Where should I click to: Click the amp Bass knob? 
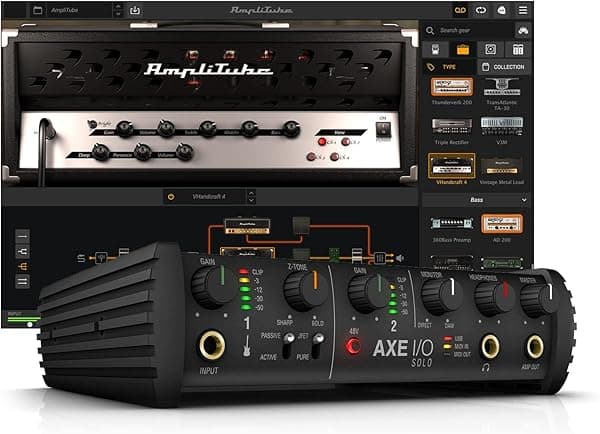291,128
